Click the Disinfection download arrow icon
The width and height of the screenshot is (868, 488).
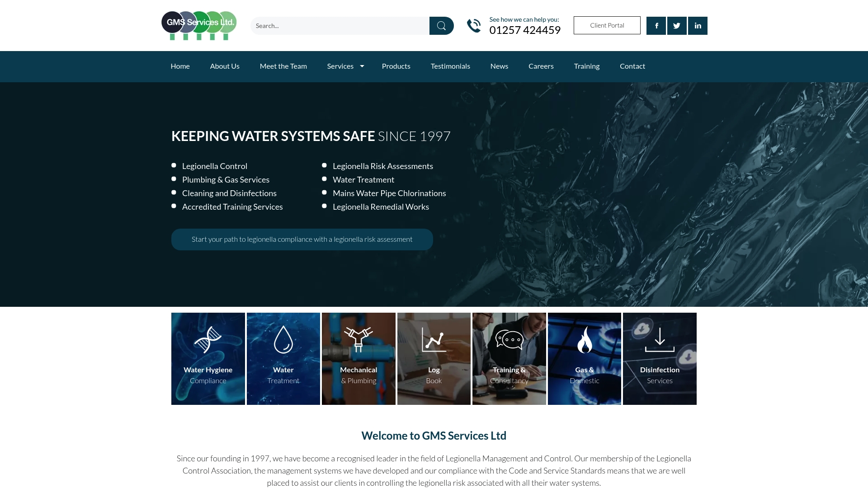click(660, 339)
